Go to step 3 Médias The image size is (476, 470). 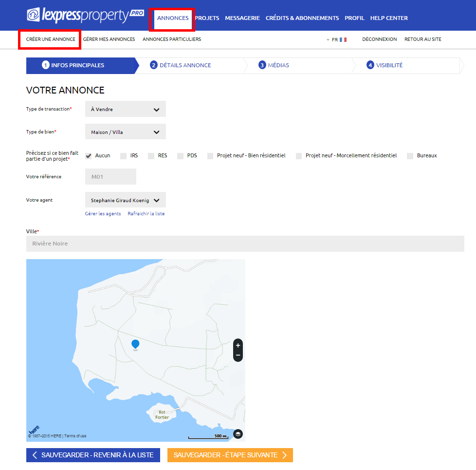(x=274, y=65)
